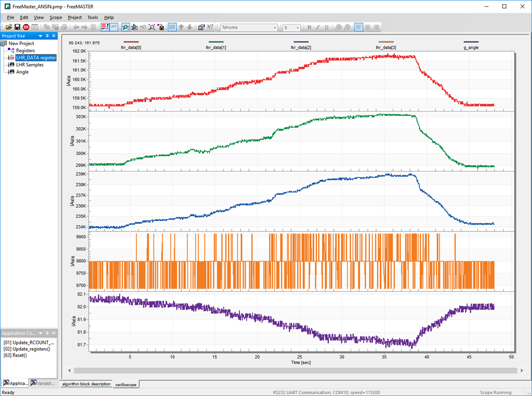Open Project Tree panel options dropdown arrow

40,36
